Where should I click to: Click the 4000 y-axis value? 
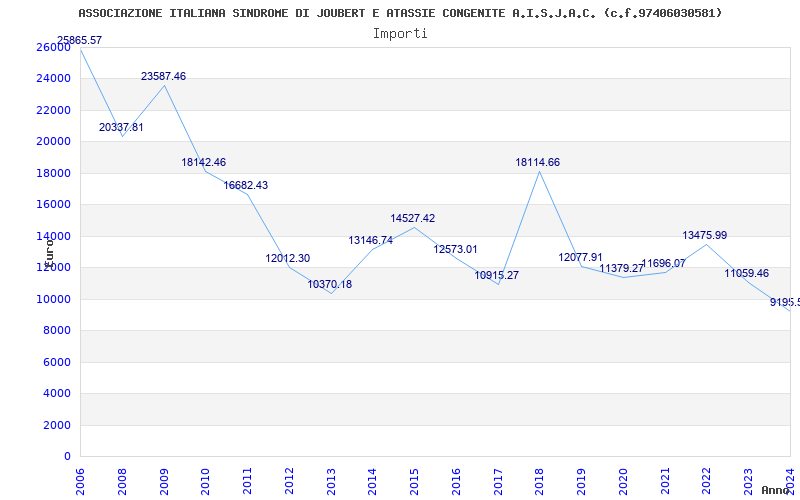coord(57,393)
